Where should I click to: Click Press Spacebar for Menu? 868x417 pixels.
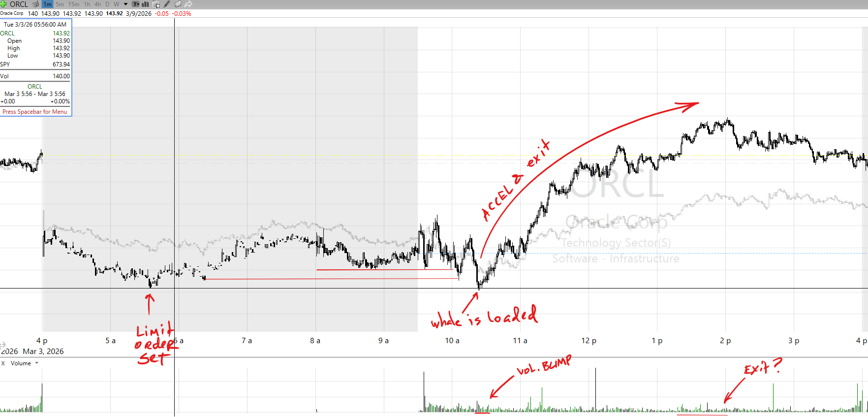(x=35, y=112)
